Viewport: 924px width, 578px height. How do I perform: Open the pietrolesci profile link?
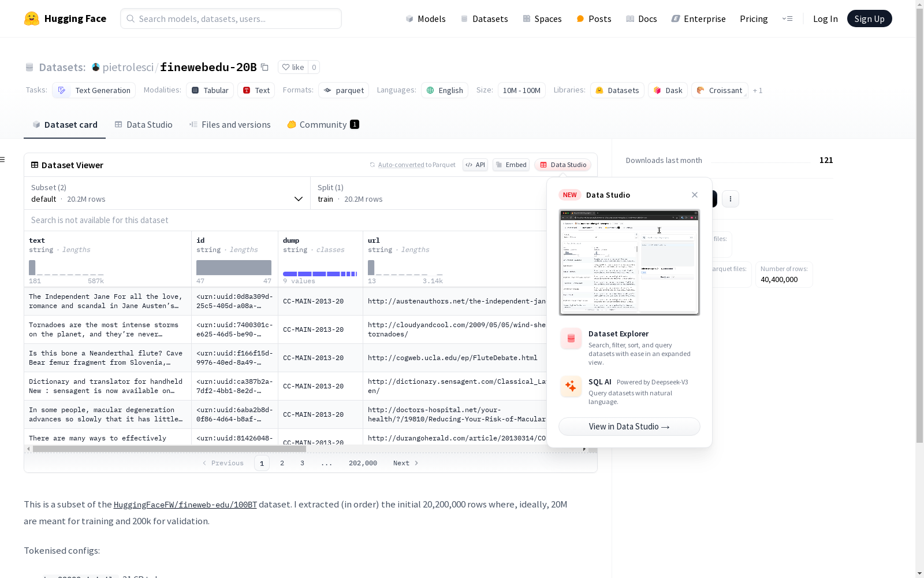[x=128, y=67]
